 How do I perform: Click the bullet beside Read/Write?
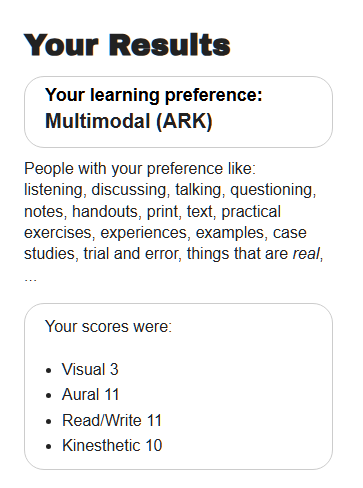point(49,421)
